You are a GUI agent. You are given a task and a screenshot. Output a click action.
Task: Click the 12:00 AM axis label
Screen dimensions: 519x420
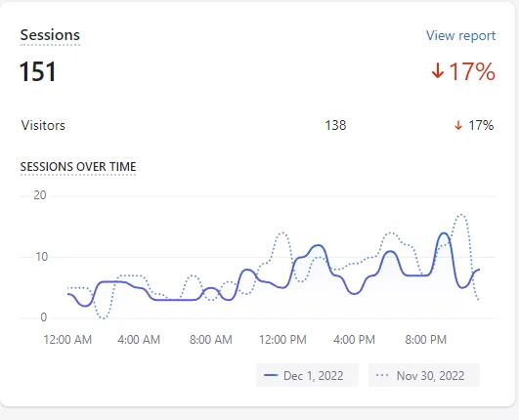(x=67, y=339)
